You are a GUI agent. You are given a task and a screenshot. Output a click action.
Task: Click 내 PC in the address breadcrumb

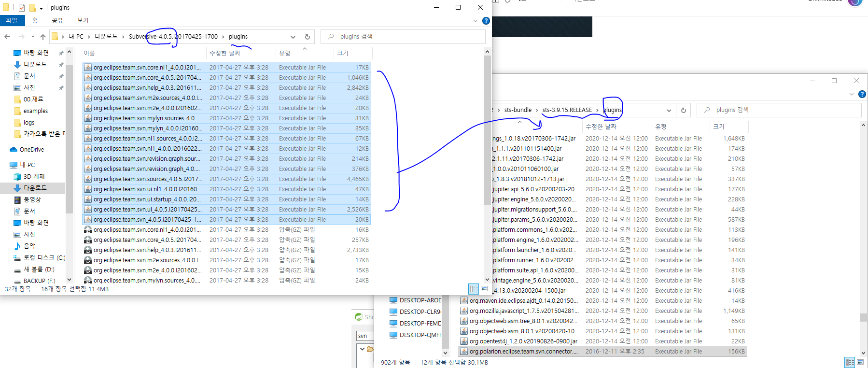click(x=76, y=37)
